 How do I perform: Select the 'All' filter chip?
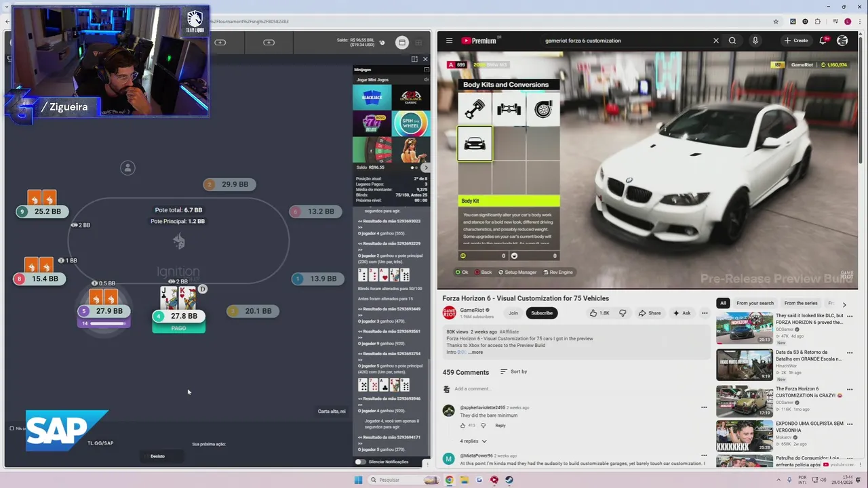click(723, 303)
